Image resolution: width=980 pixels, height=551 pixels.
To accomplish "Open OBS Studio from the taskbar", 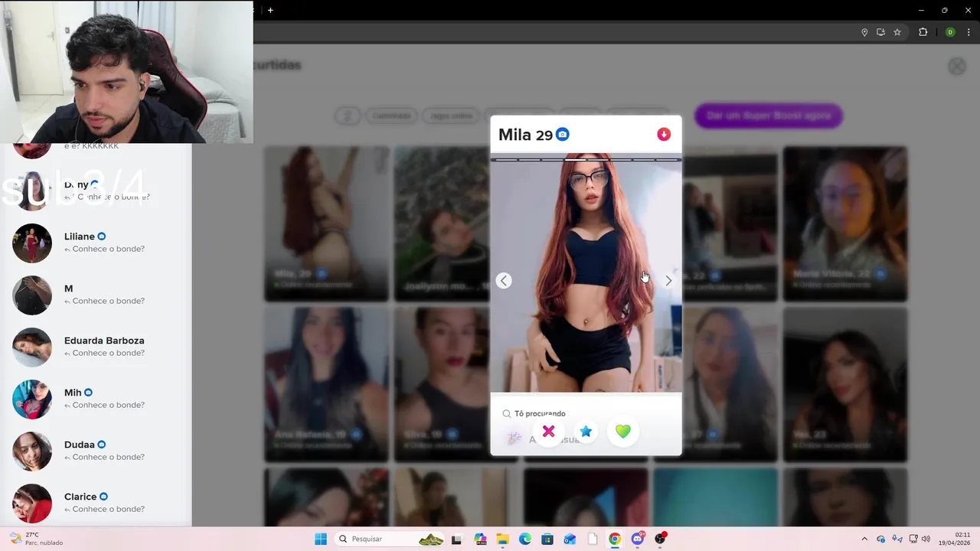I will pos(660,539).
